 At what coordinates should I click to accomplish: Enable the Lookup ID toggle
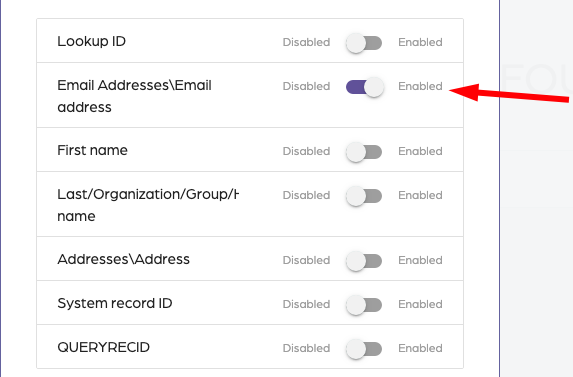click(364, 43)
